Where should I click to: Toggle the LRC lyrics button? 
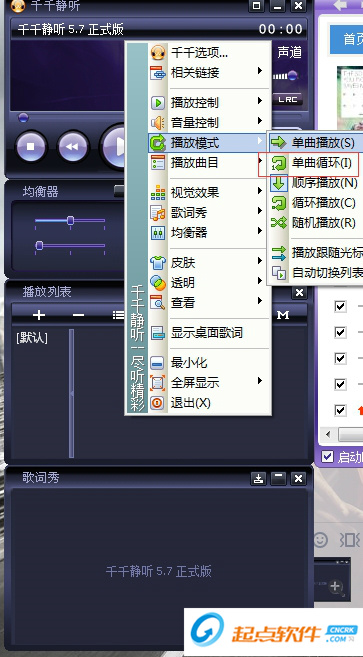point(288,99)
